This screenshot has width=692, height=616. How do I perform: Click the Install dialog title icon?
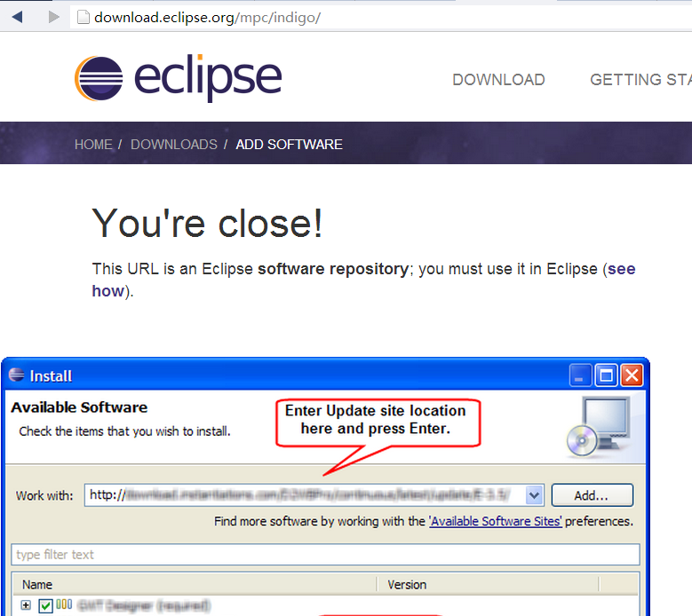[x=17, y=375]
